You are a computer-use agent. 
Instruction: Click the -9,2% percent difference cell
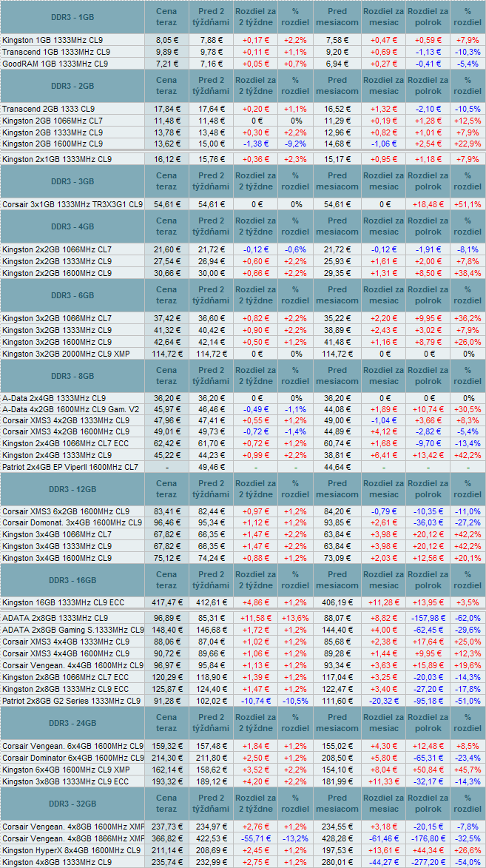pos(295,144)
